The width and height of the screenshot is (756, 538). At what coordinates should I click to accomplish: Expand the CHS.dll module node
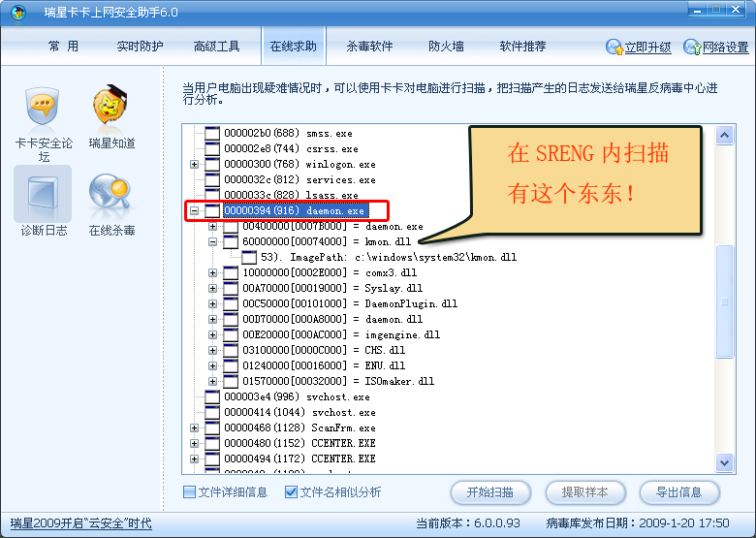212,350
